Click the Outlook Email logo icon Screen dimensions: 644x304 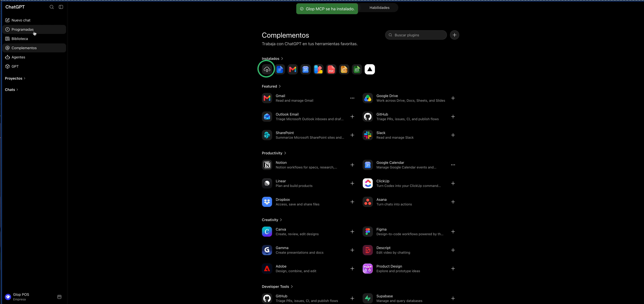(267, 117)
